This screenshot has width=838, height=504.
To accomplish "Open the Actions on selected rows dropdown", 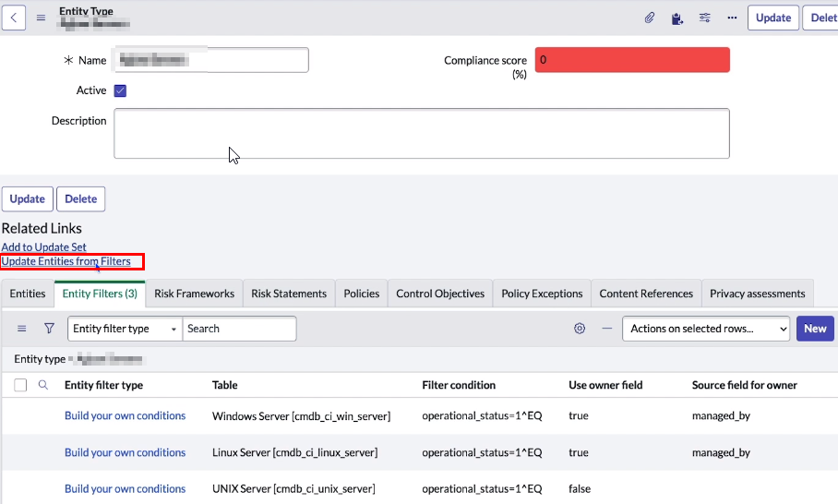I will (707, 329).
